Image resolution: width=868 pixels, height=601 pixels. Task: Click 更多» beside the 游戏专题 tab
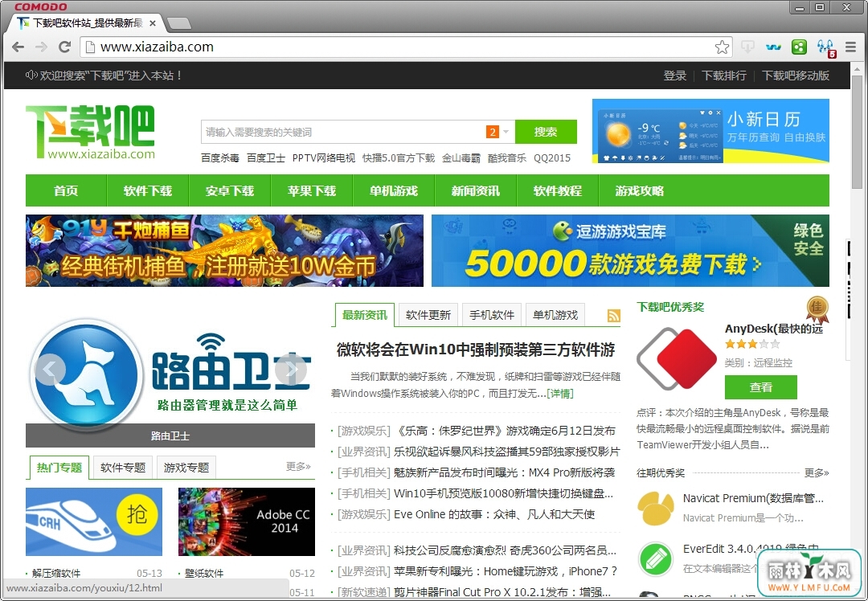pos(298,467)
